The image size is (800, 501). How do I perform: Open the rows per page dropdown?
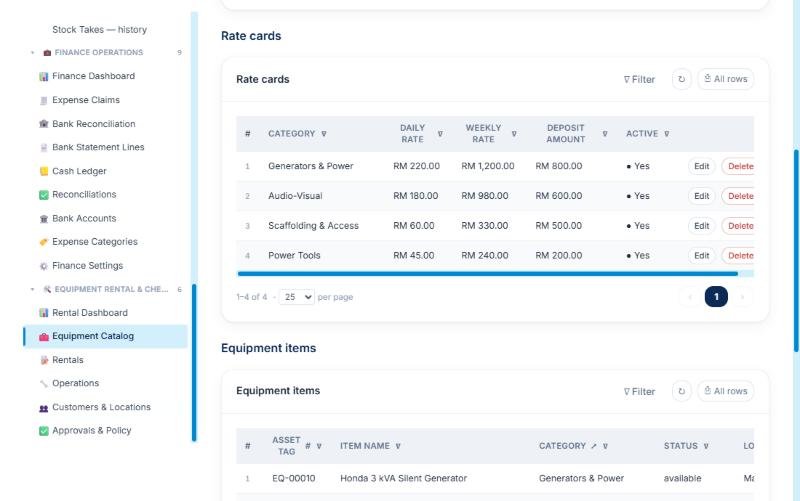click(x=296, y=297)
